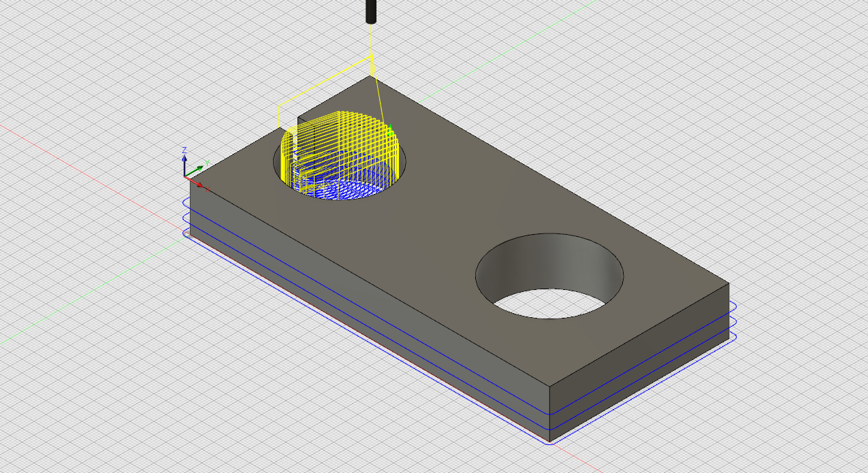Click the white opening at the right hole's bottom

[549, 303]
